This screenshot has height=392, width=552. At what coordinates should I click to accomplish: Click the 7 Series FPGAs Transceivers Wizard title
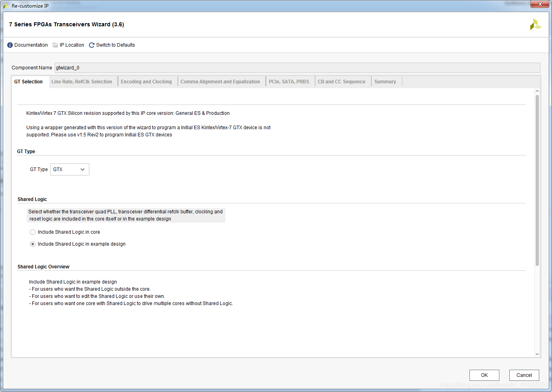(67, 24)
